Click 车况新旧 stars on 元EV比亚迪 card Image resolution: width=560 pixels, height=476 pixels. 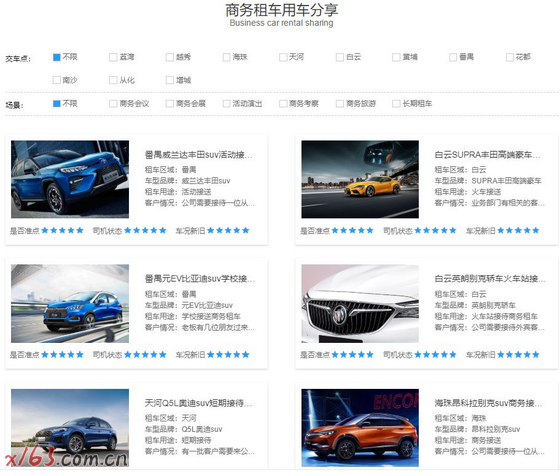[228, 355]
